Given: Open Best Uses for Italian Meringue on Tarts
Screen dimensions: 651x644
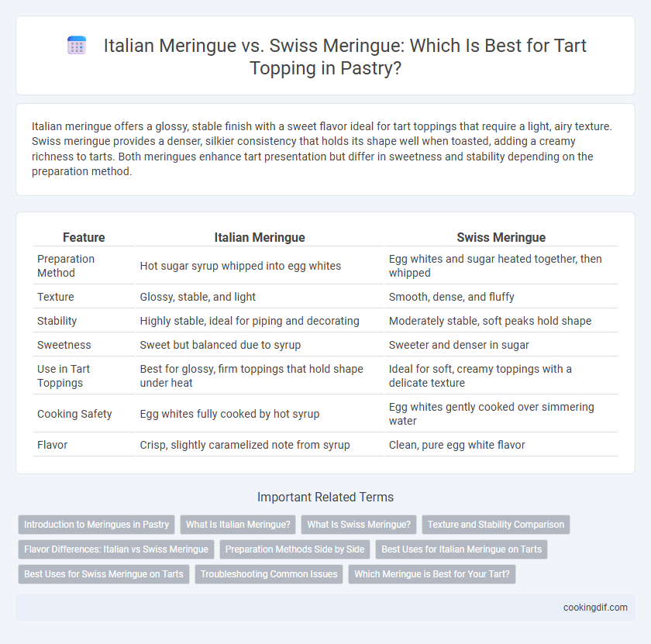Looking at the screenshot, I should (x=461, y=549).
